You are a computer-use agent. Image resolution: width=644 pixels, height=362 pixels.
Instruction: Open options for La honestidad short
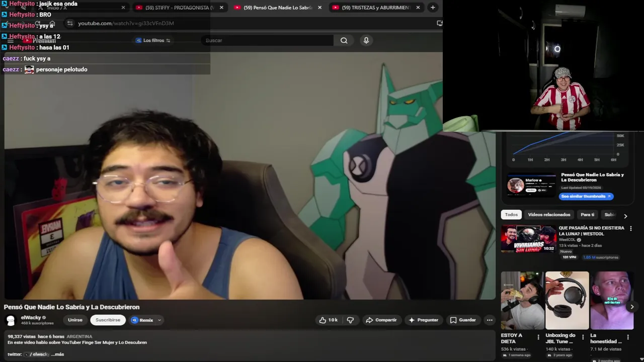tap(628, 337)
